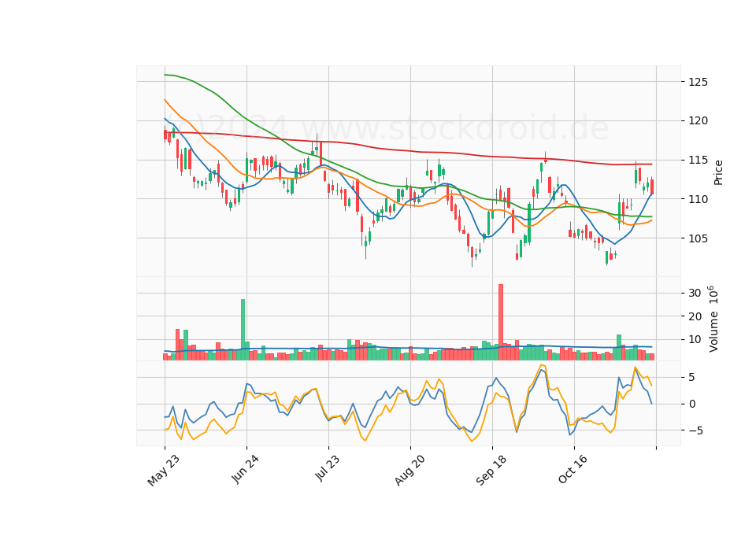
Task: Click the 'Volume 10^6' axis title
Action: tap(713, 319)
